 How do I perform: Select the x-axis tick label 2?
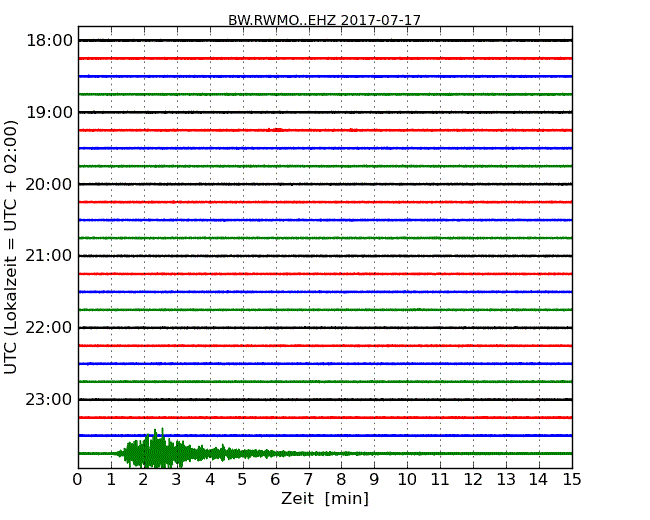(x=144, y=479)
